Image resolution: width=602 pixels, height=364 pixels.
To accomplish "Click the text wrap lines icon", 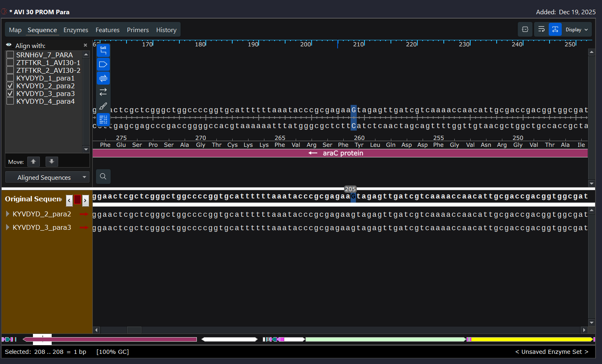I will click(541, 30).
